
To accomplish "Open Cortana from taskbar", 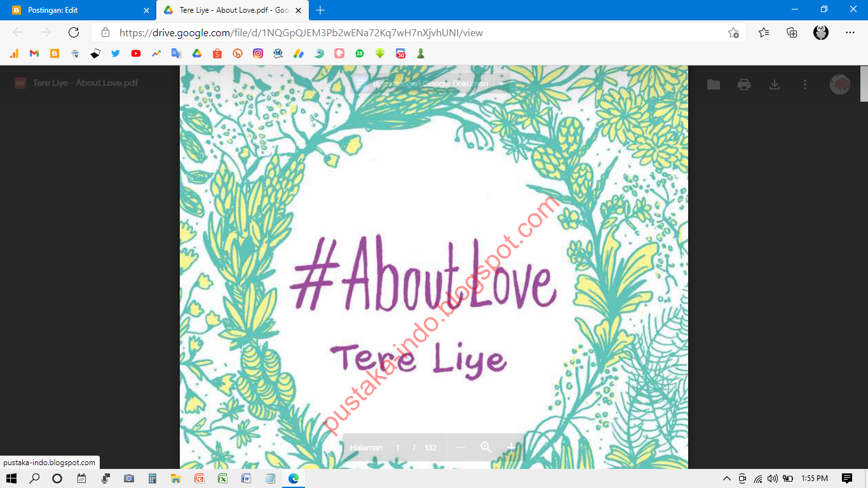I will tap(57, 478).
